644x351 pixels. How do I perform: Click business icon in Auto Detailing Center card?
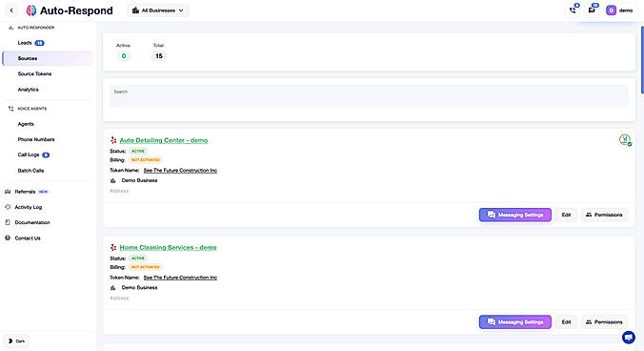tap(113, 181)
